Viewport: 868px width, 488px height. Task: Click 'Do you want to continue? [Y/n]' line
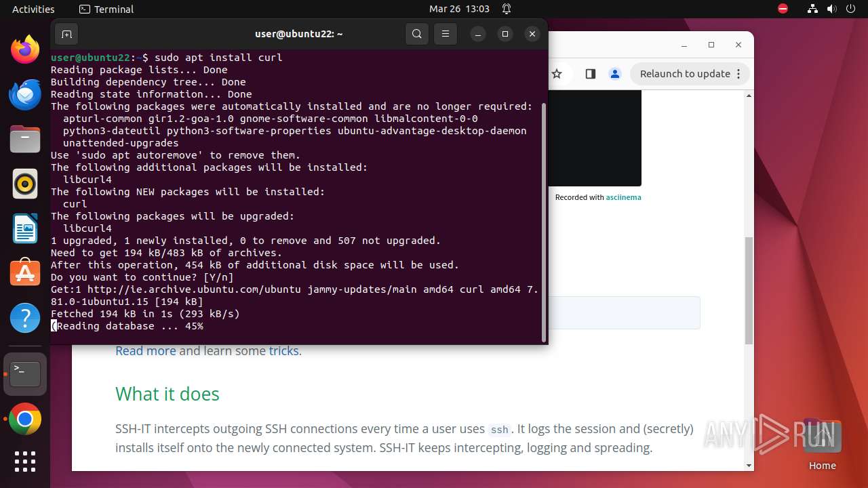point(142,277)
